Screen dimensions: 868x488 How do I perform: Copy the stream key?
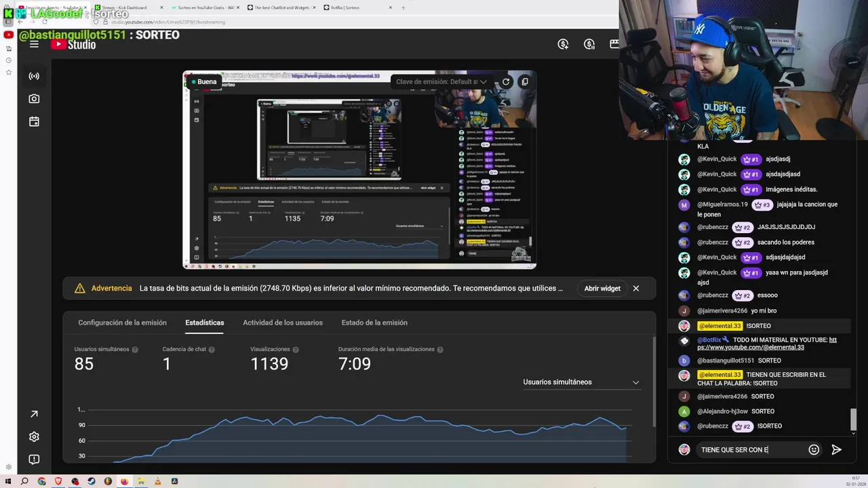point(525,81)
